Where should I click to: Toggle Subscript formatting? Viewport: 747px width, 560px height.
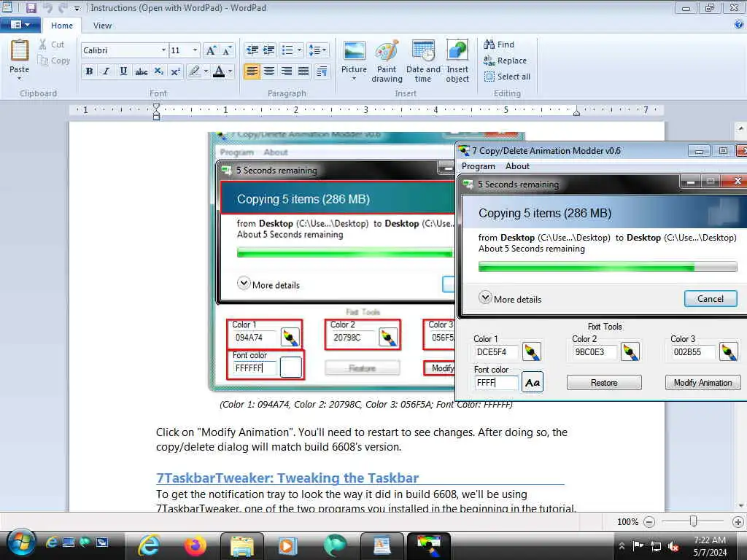click(158, 71)
